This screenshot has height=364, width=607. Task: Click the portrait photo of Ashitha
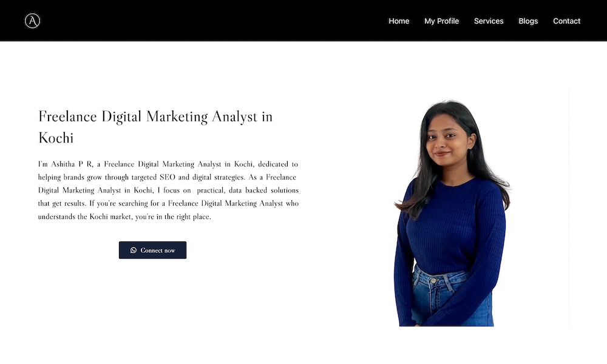click(452, 213)
